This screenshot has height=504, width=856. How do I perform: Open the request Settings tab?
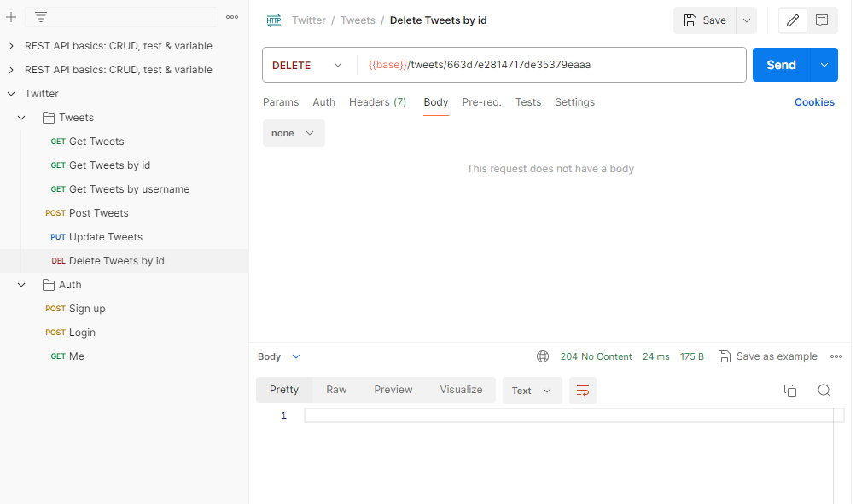click(575, 102)
